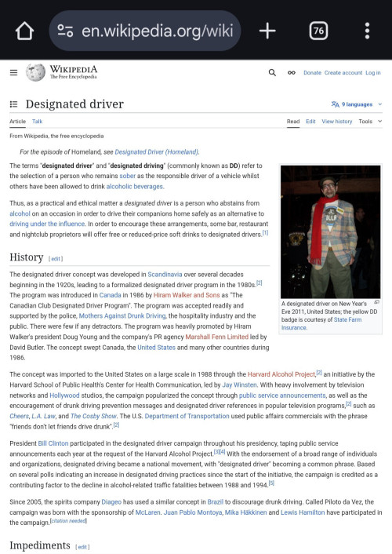This screenshot has width=392, height=554.
Task: Follow the alcoholic beverages link
Action: [x=135, y=187]
